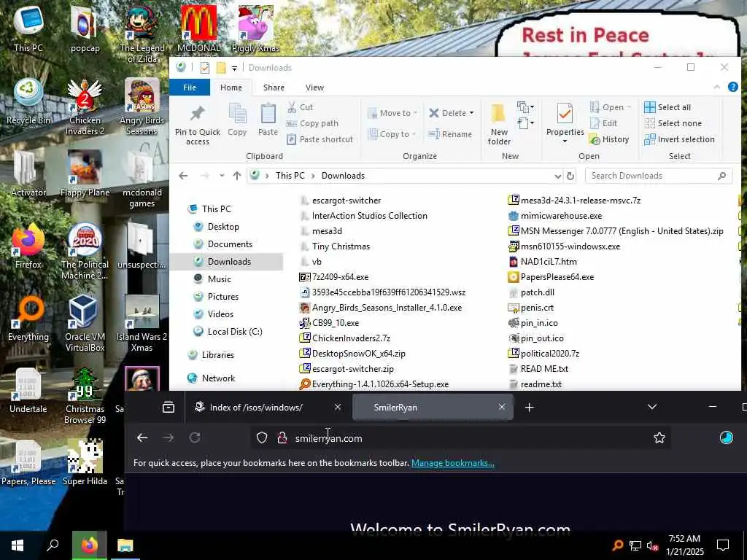Click the Cut command in Clipboard group
The image size is (747, 560).
click(x=300, y=107)
